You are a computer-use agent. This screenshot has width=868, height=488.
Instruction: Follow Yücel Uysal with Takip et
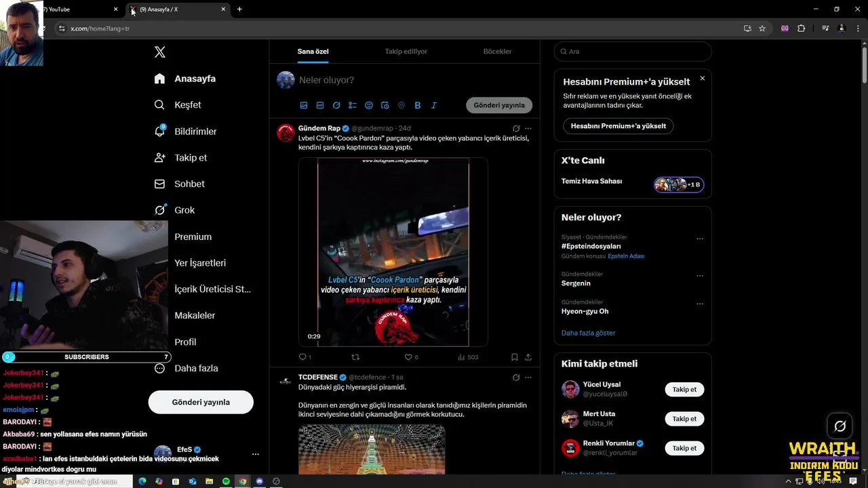(684, 390)
